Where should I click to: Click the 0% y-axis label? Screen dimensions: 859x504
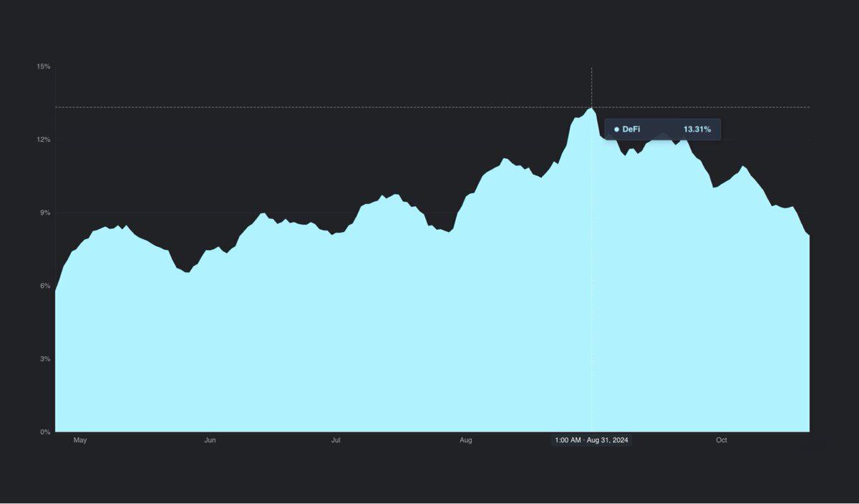[x=45, y=432]
